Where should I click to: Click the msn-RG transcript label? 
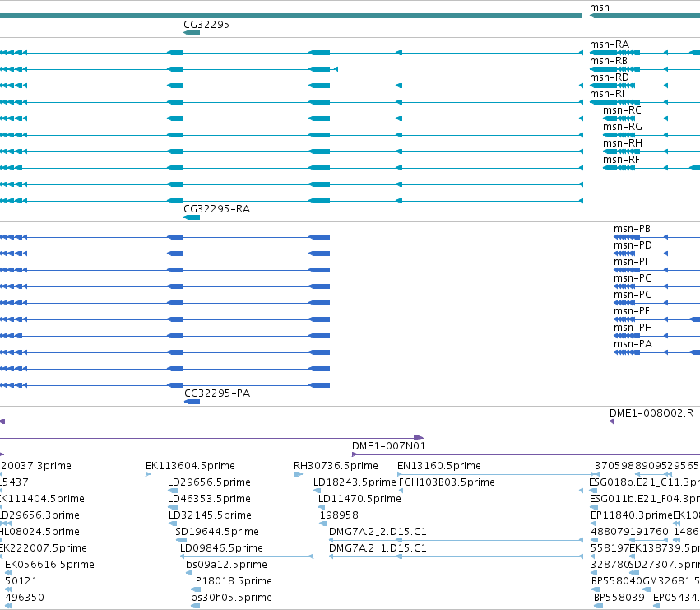click(623, 127)
